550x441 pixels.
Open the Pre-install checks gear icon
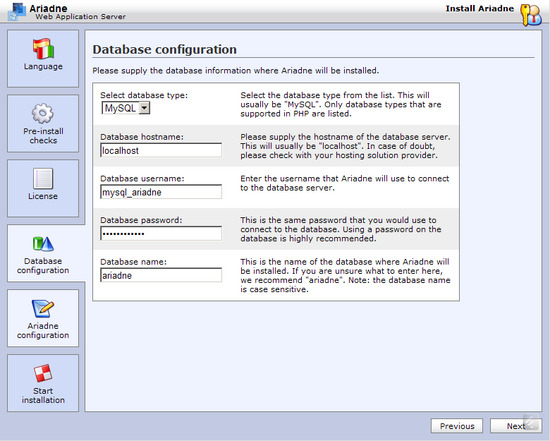pyautogui.click(x=42, y=113)
